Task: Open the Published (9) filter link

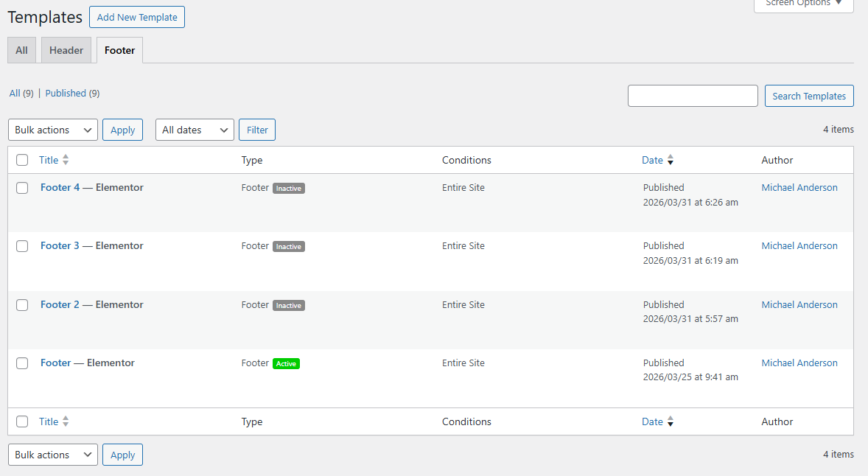Action: 71,93
